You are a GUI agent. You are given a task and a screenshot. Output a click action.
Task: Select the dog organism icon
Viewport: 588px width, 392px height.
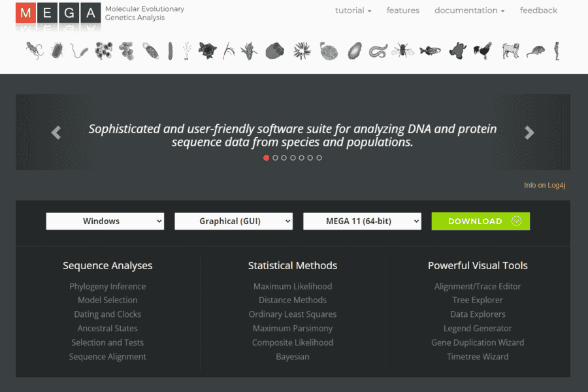pyautogui.click(x=510, y=50)
